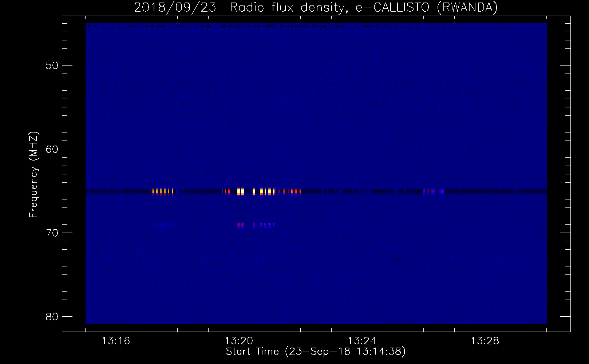Click the 13:20 time tick label
The height and width of the screenshot is (364, 589).
click(239, 341)
